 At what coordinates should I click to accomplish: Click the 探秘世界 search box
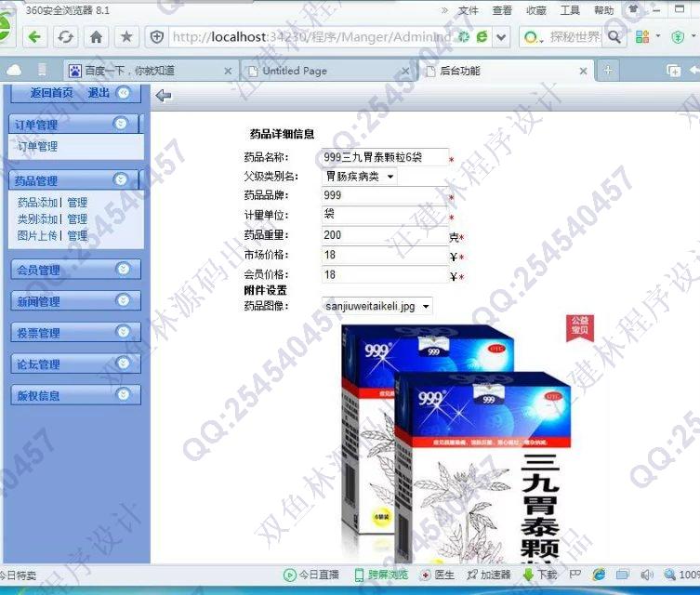(x=575, y=37)
